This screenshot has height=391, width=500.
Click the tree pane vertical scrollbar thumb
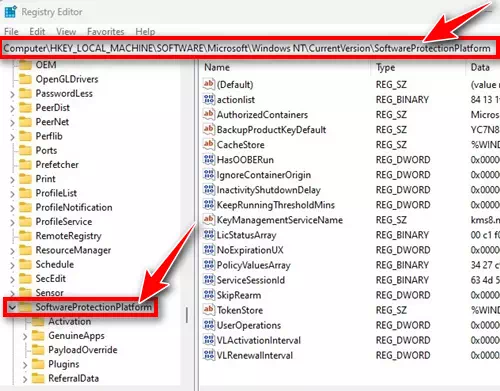pos(187,315)
